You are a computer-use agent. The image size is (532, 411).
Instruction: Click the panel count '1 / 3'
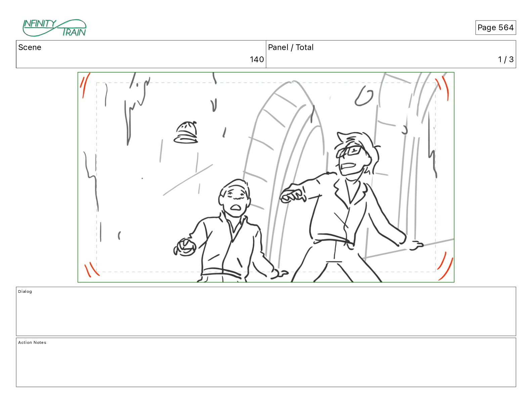coord(506,59)
